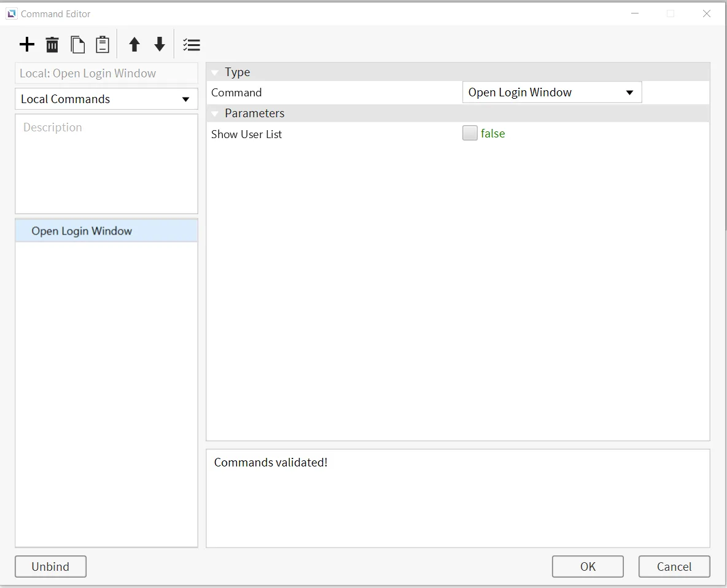The width and height of the screenshot is (727, 588).
Task: Confirm with the OK button
Action: [588, 567]
